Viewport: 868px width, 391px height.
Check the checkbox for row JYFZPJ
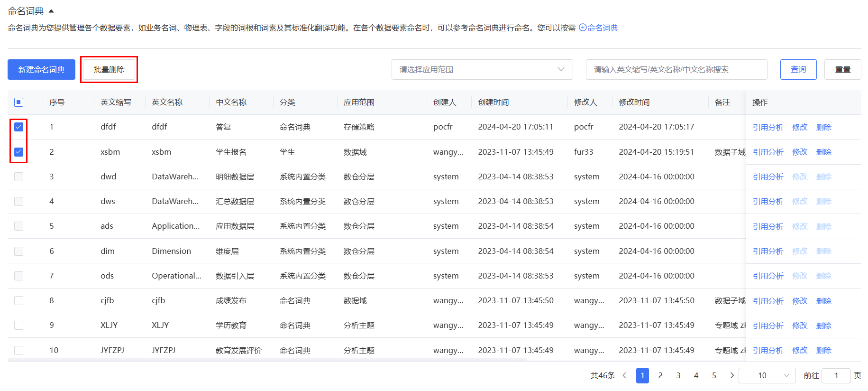pos(19,350)
